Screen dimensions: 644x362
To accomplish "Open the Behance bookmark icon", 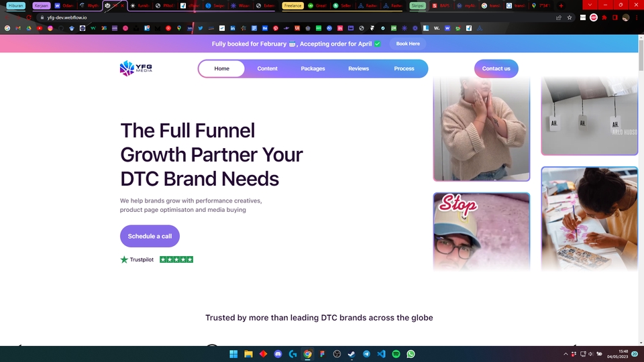I will pyautogui.click(x=265, y=28).
